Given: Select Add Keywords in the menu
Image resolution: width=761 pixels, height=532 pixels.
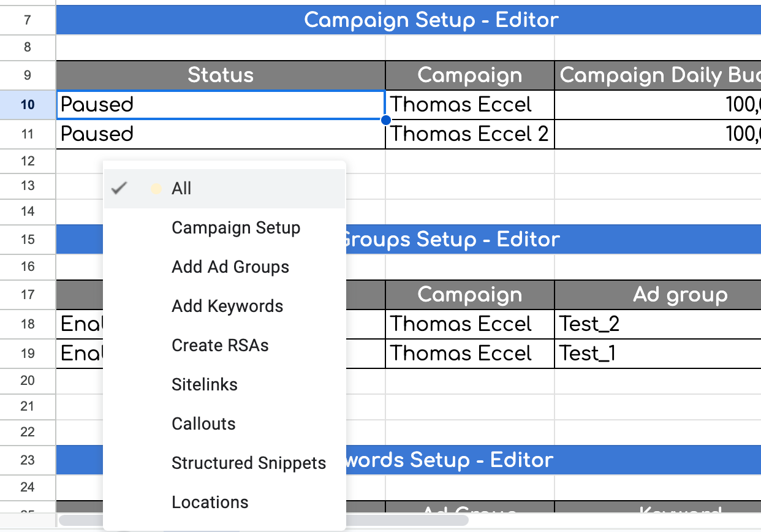Looking at the screenshot, I should coord(227,306).
